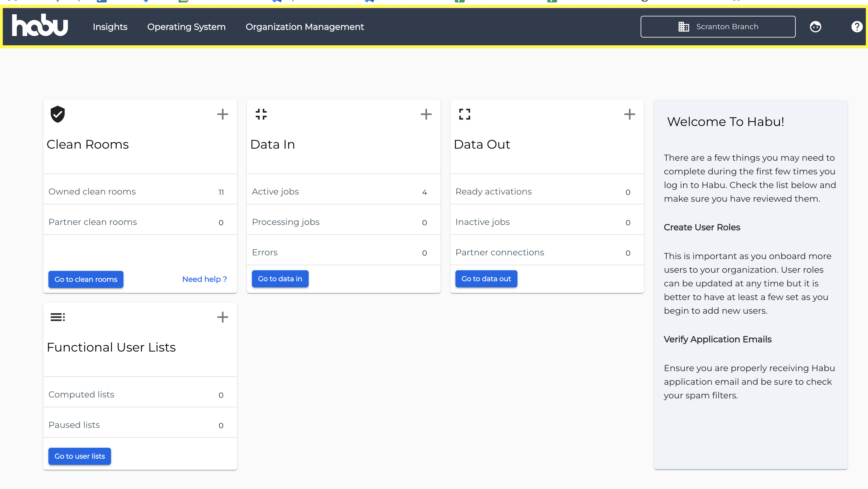Click the Functional User Lists plus icon
868x489 pixels.
coord(222,317)
